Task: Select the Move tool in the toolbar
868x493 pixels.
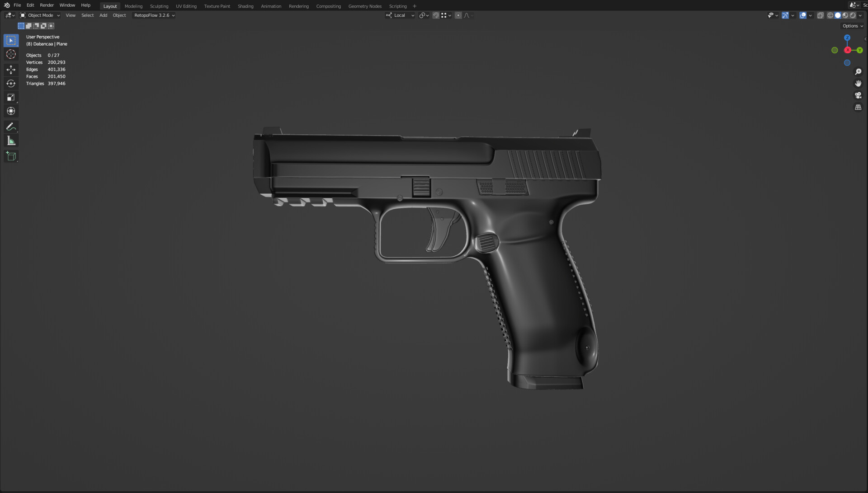Action: tap(11, 70)
